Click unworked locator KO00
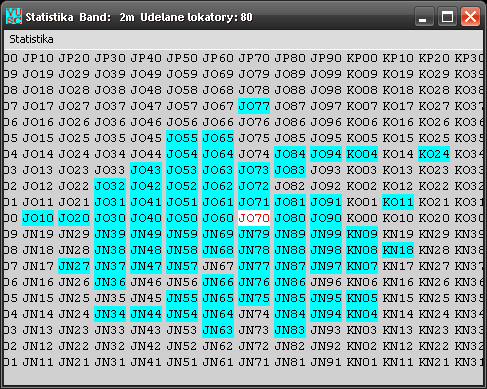The image size is (487, 389). [x=362, y=218]
